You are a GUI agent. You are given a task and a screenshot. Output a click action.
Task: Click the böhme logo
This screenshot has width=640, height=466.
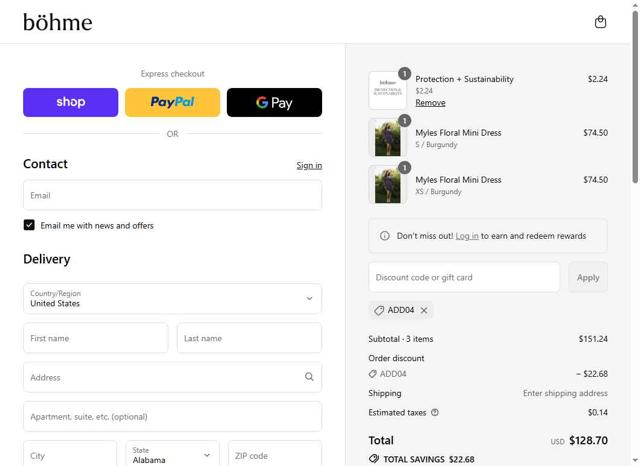(x=58, y=22)
